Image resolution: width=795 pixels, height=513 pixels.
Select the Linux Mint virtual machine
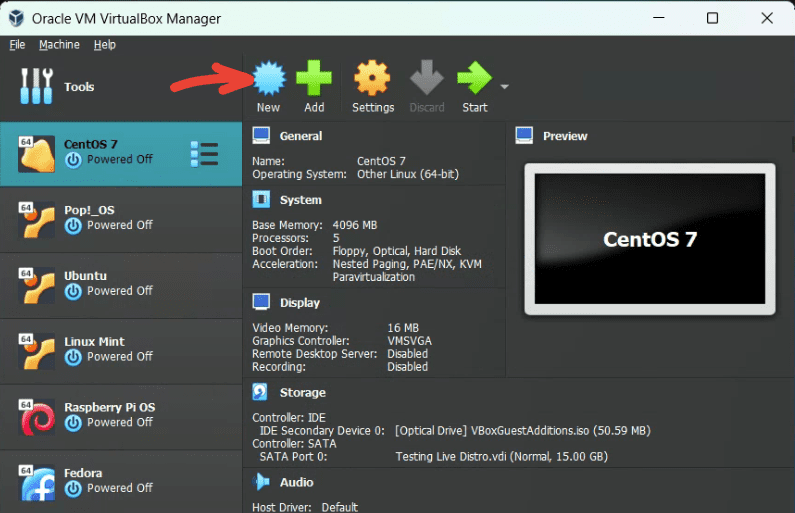(x=121, y=352)
